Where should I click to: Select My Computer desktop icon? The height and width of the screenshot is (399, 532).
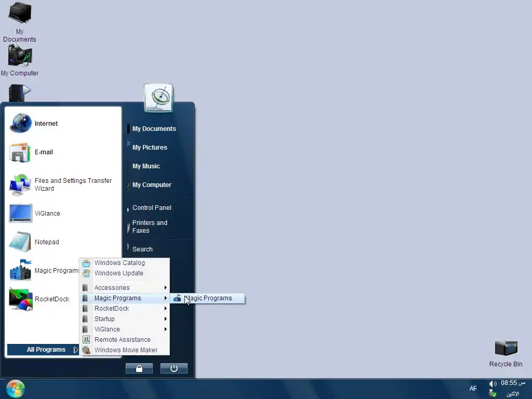tap(20, 60)
